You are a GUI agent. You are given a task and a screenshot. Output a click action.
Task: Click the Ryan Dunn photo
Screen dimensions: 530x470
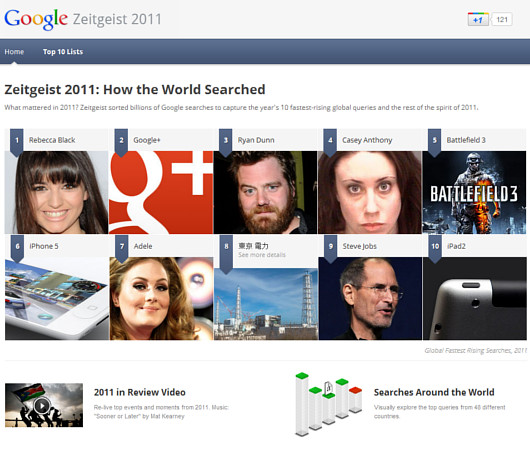tap(266, 192)
